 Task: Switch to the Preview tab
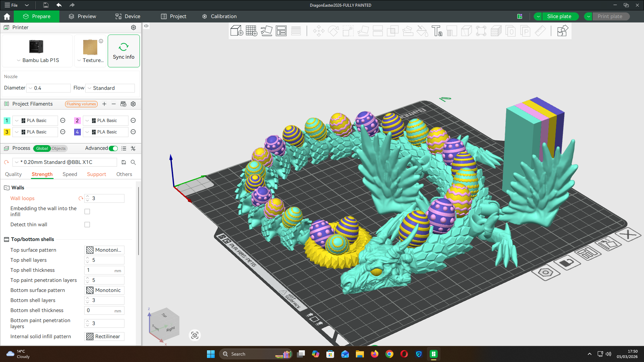tap(83, 16)
